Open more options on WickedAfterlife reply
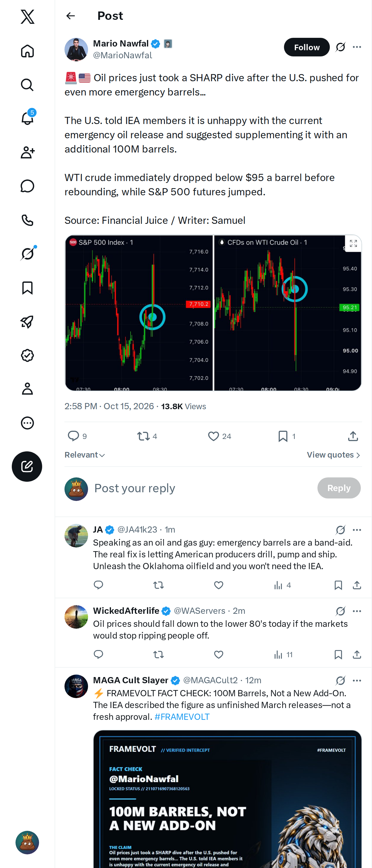The image size is (372, 868). pyautogui.click(x=357, y=611)
